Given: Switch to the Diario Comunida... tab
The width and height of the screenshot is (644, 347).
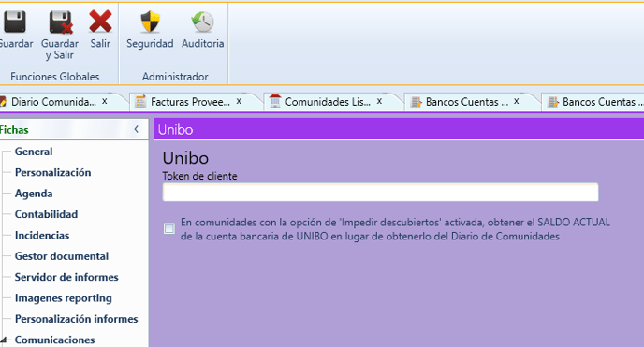Looking at the screenshot, I should tap(53, 102).
